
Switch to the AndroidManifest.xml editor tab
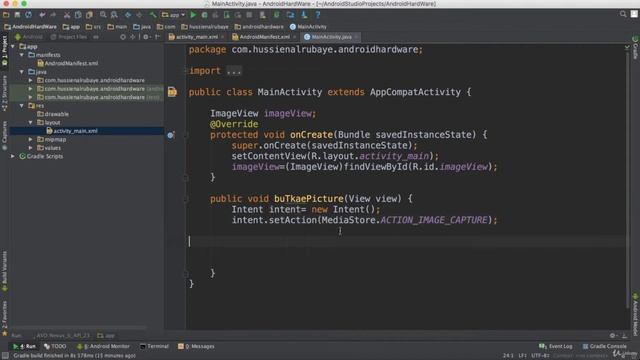coord(262,37)
